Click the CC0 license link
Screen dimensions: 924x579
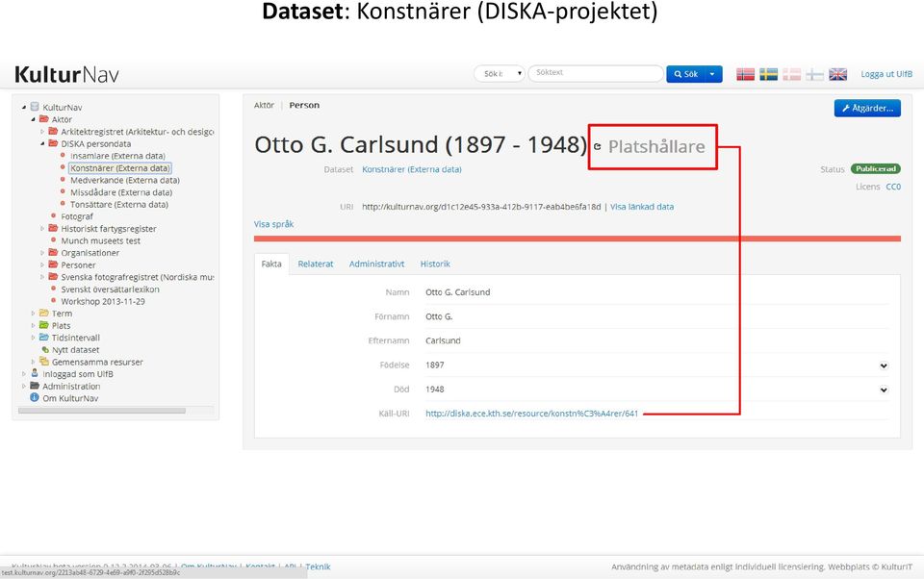pos(893,187)
